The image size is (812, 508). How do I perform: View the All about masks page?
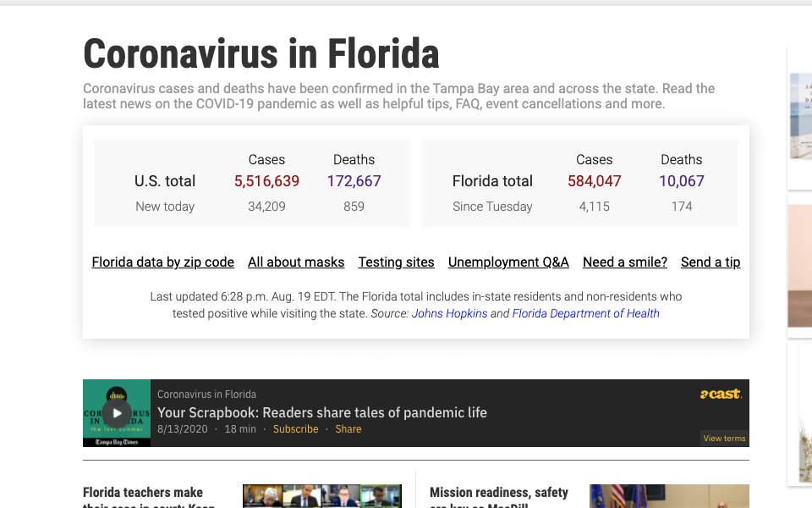(296, 262)
